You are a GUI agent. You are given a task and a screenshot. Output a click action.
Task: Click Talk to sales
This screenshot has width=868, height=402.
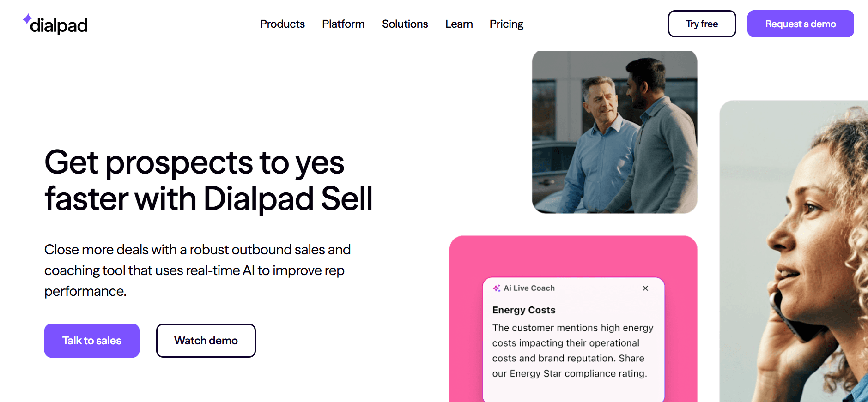(x=91, y=340)
